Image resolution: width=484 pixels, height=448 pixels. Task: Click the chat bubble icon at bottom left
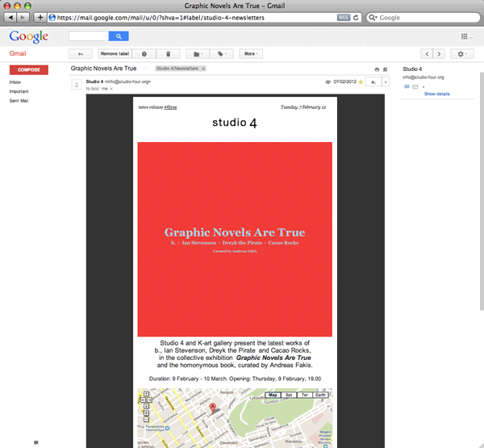click(x=35, y=442)
